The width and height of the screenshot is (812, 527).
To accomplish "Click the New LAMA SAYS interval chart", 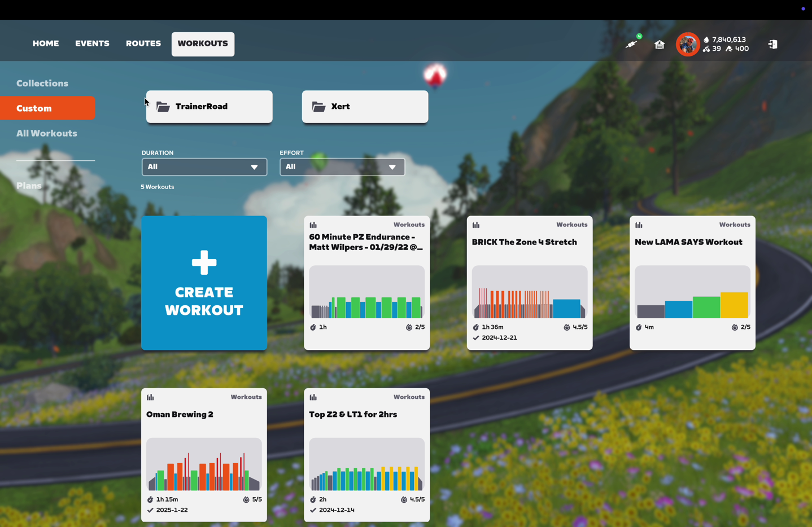I will click(692, 292).
